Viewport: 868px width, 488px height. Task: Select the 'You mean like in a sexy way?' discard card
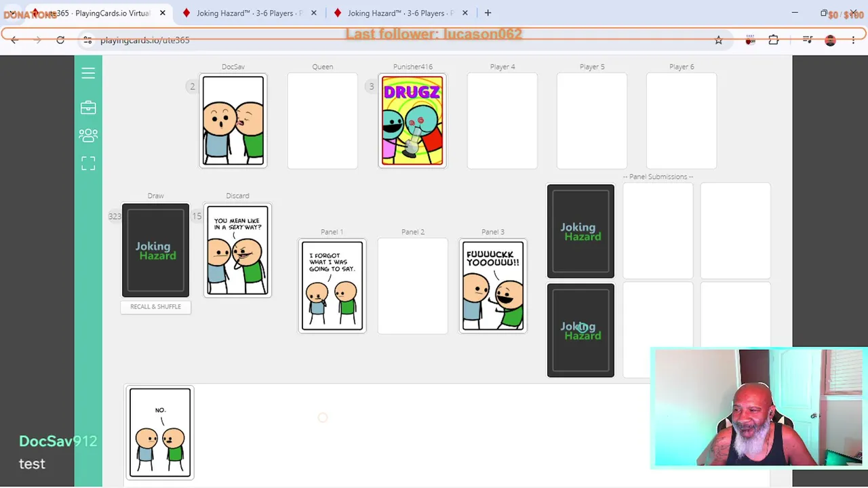point(237,251)
